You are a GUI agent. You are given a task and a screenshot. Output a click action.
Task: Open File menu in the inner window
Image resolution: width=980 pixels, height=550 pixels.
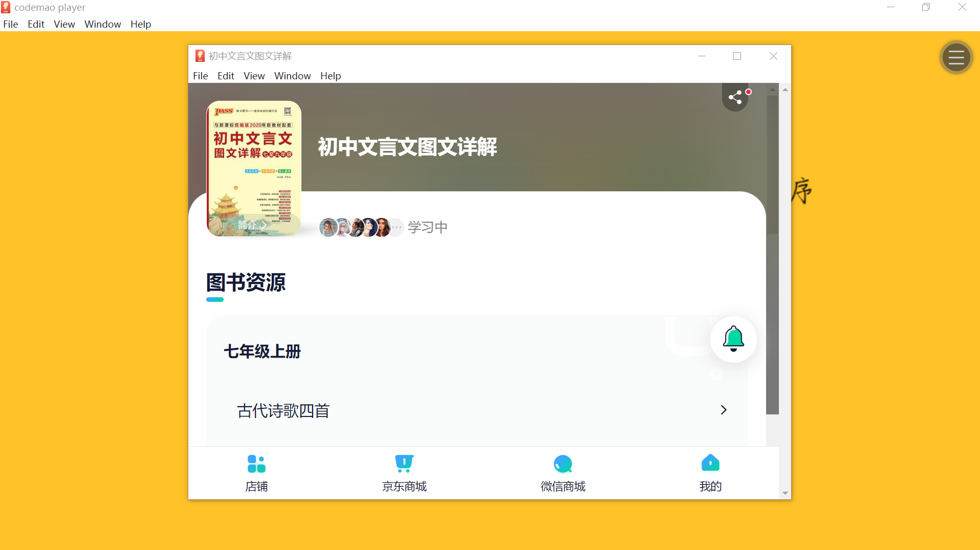coord(201,76)
